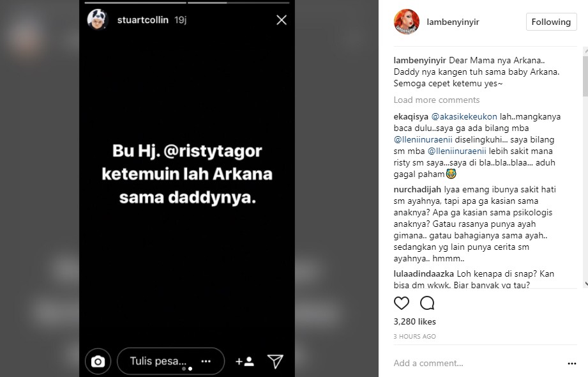Open comments via the speech bubble icon
The height and width of the screenshot is (377, 588).
(x=427, y=303)
